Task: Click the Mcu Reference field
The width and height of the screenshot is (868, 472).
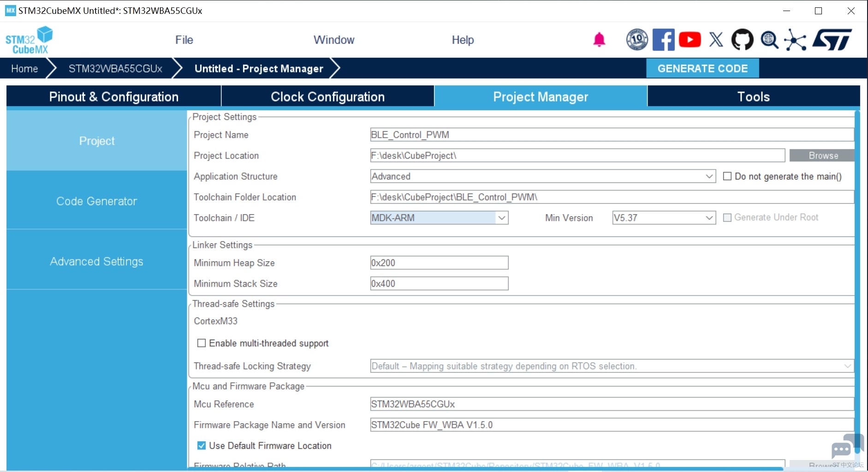Action: click(x=612, y=404)
